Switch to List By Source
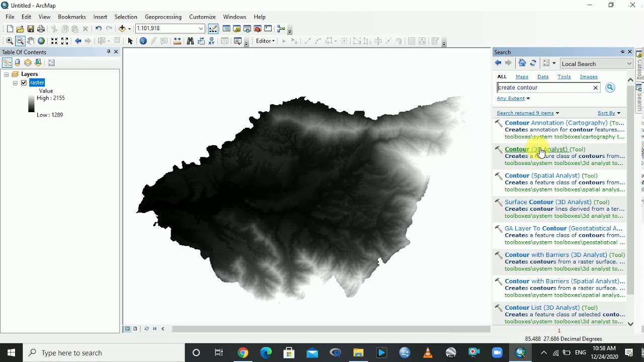 18,63
